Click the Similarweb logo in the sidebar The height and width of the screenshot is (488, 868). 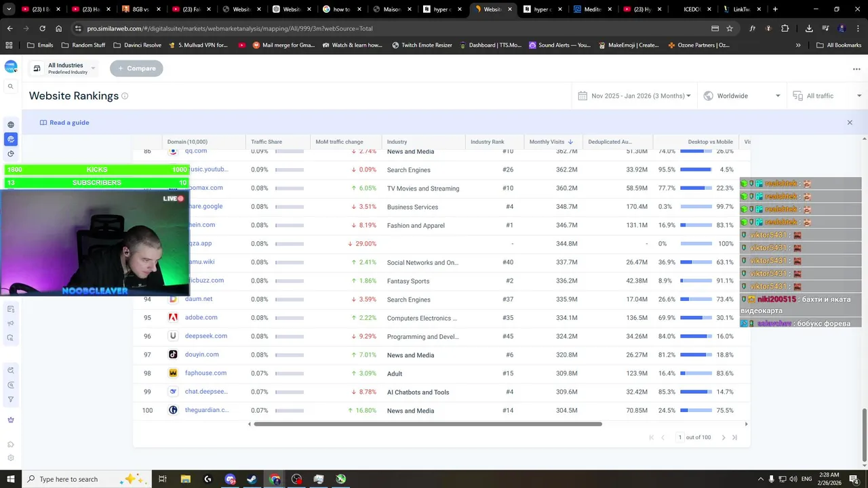coord(10,66)
